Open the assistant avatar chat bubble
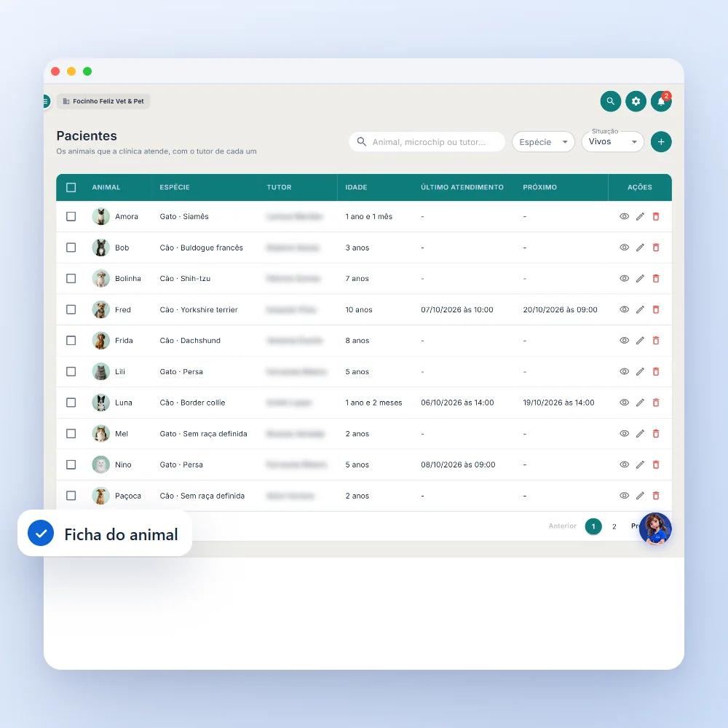 [x=655, y=529]
